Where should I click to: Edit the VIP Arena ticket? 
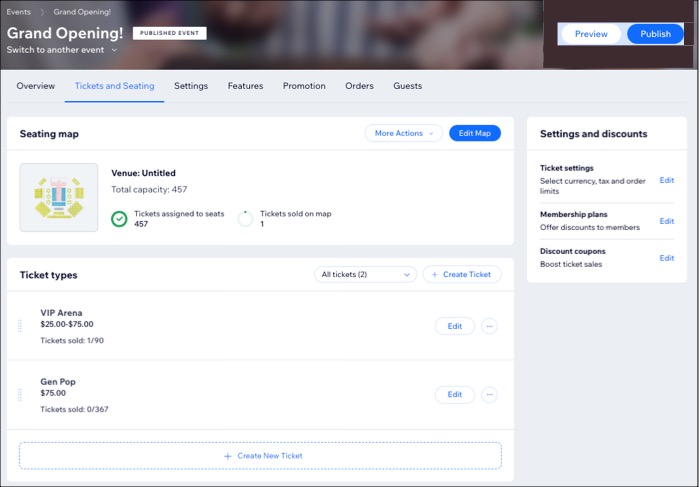click(x=455, y=326)
